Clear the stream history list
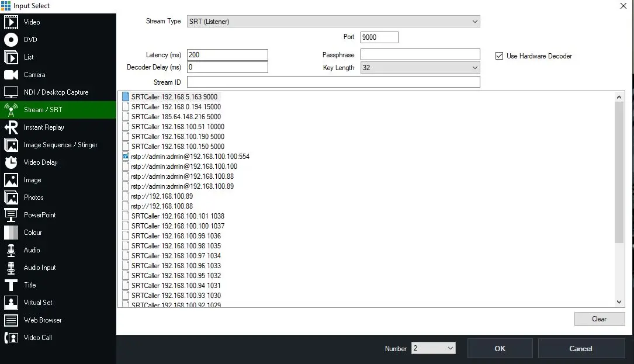This screenshot has height=364, width=634. coord(599,318)
